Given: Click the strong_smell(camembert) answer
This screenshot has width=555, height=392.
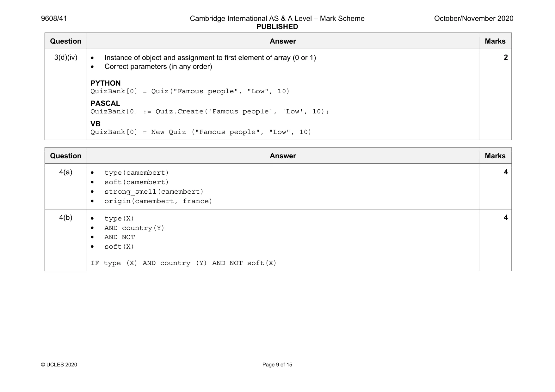Looking at the screenshot, I should tap(154, 192).
